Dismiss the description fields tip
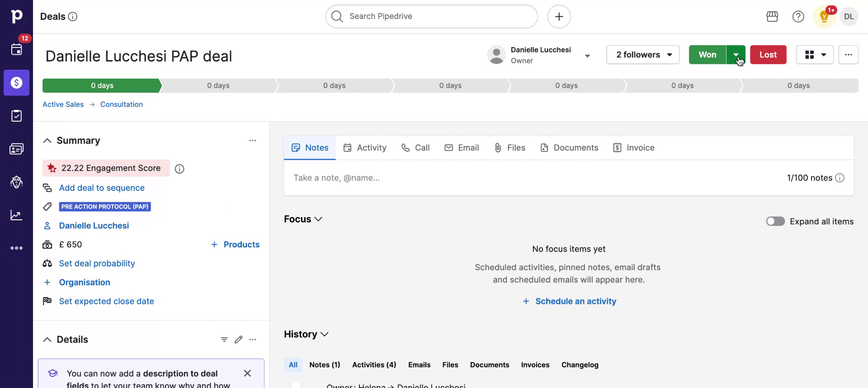This screenshot has width=868, height=388. (x=247, y=373)
